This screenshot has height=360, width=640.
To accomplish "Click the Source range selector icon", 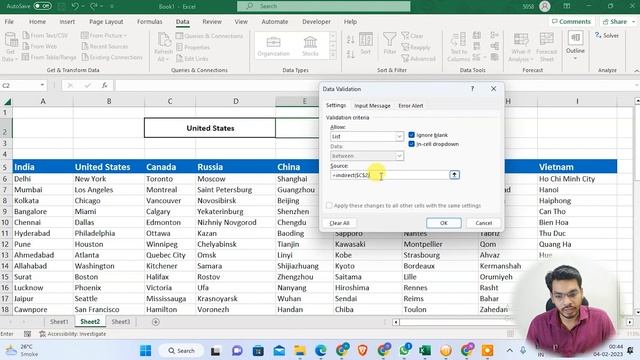I will 454,175.
